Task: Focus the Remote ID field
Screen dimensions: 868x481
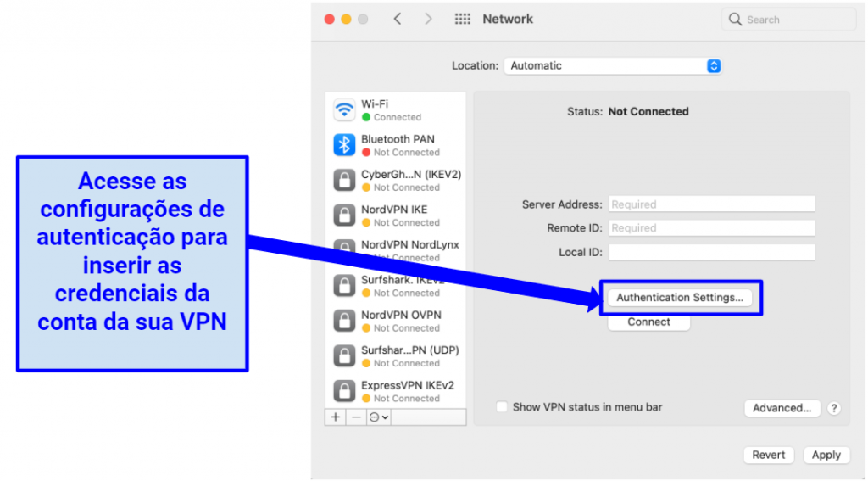Action: (711, 228)
